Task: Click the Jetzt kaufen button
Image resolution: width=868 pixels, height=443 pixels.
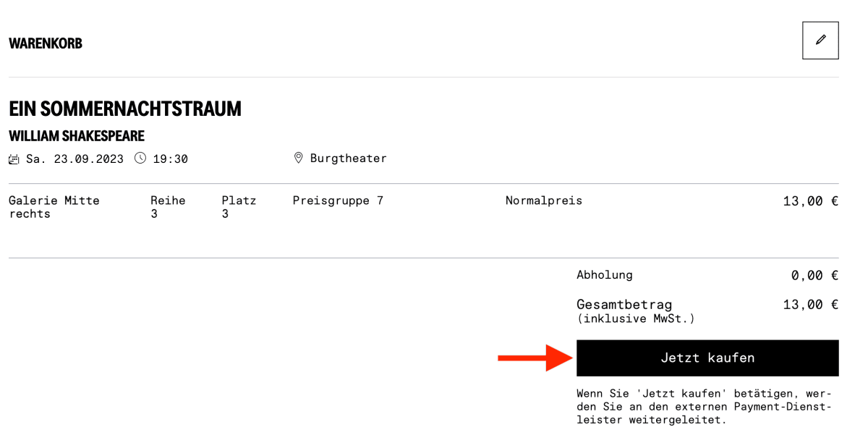Action: (707, 358)
